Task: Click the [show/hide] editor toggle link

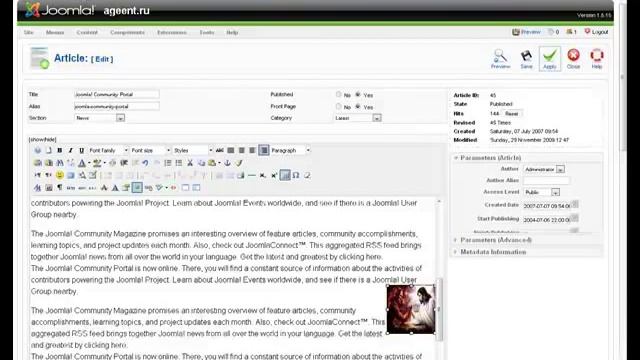Action: [42, 139]
